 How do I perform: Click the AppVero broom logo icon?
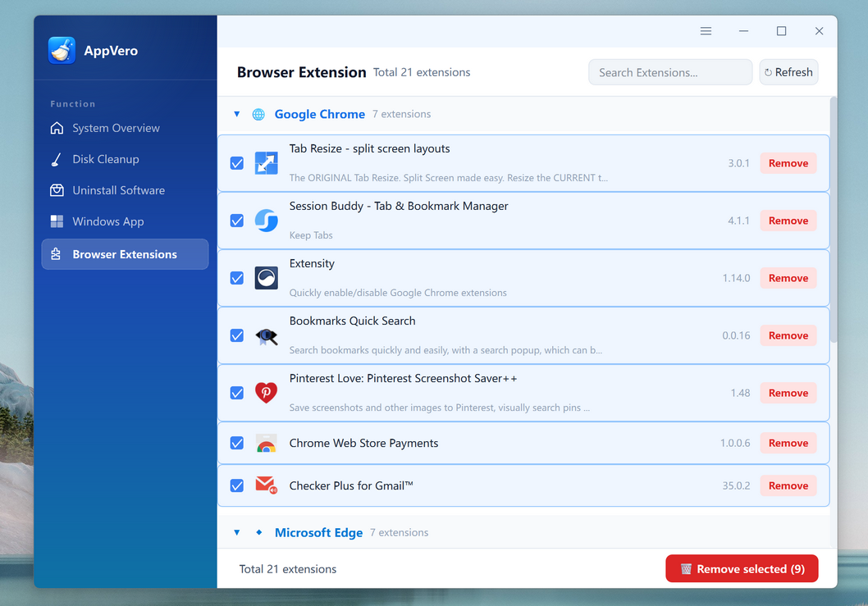click(x=62, y=50)
